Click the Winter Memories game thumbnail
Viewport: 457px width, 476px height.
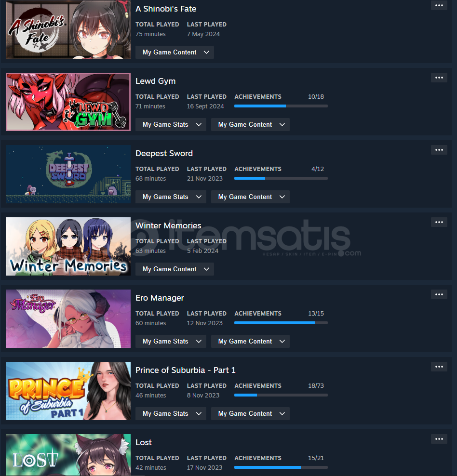tap(68, 247)
